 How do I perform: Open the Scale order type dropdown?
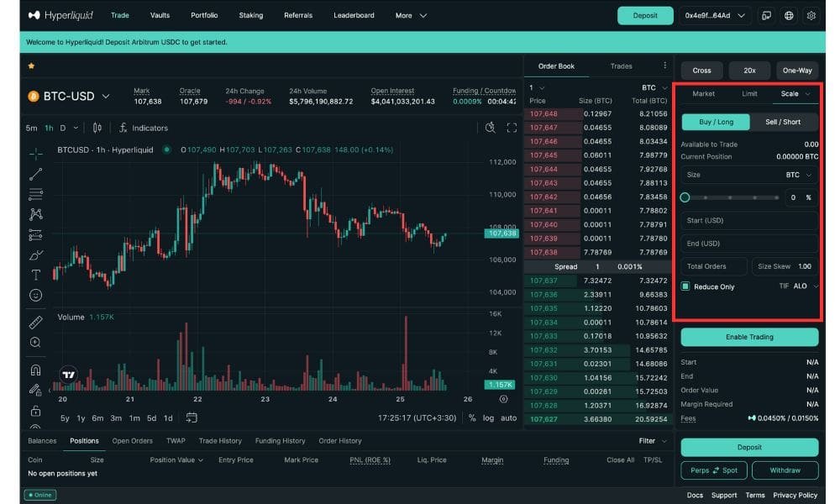795,94
